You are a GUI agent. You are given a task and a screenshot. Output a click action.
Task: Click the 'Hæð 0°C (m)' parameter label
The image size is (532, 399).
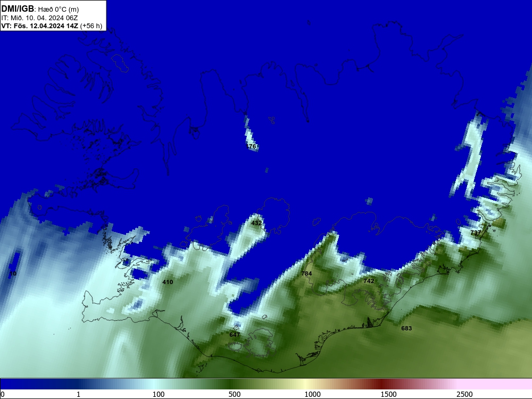[59, 10]
